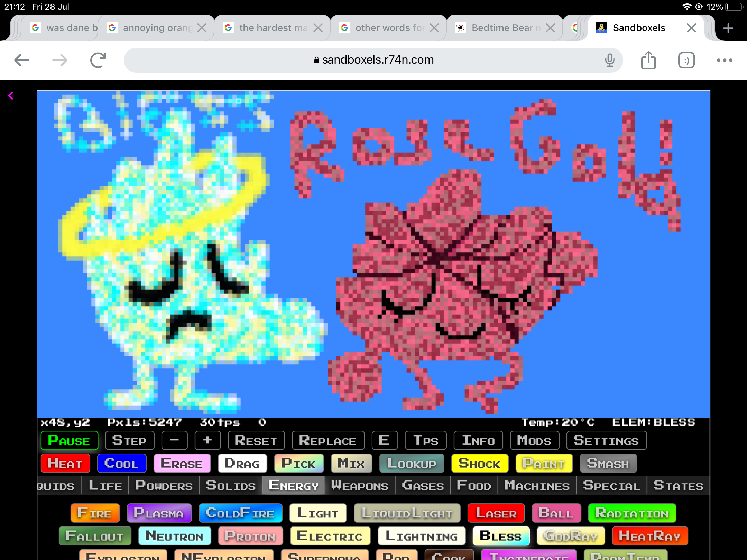Viewport: 747px width, 560px height.
Task: Tap the microphone icon in the address bar
Action: 610,60
